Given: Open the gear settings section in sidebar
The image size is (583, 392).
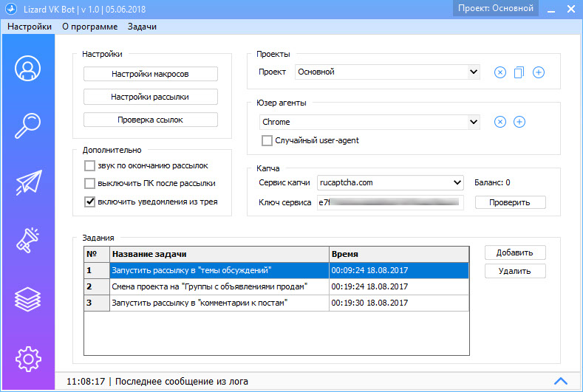Looking at the screenshot, I should pos(27,357).
